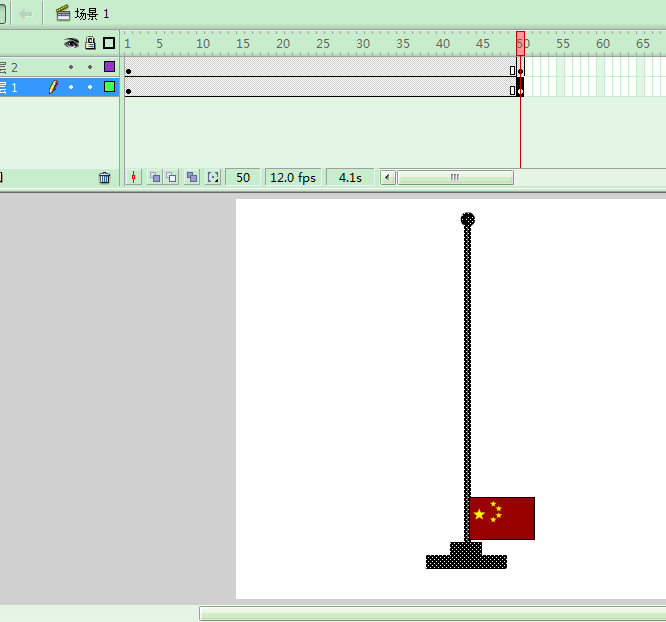The height and width of the screenshot is (622, 666).
Task: Click green outline swatch of layer 1
Action: coord(110,87)
